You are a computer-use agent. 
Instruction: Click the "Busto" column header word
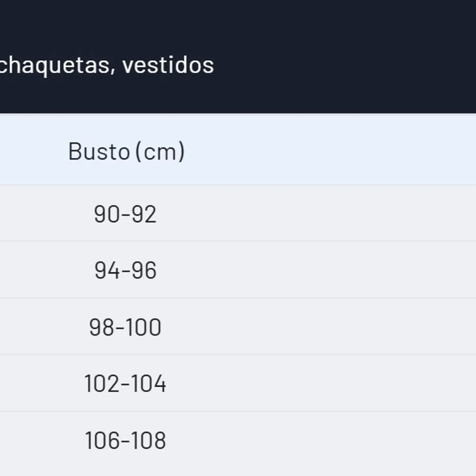point(99,151)
